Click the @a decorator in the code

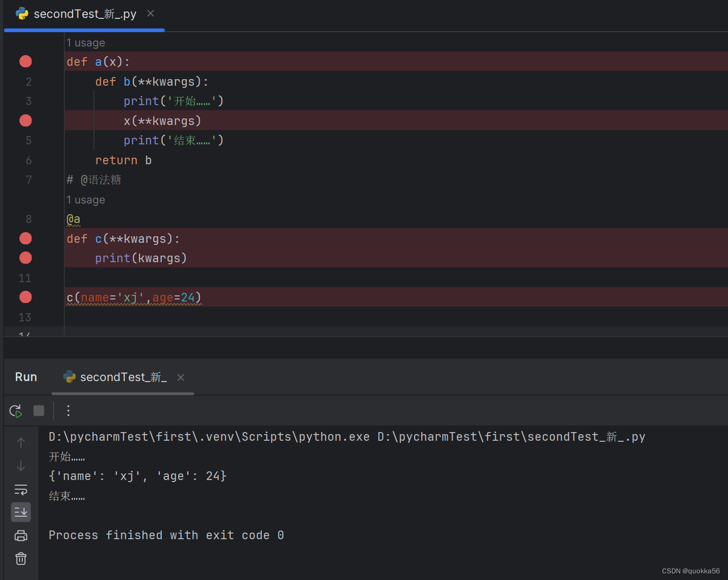point(74,219)
